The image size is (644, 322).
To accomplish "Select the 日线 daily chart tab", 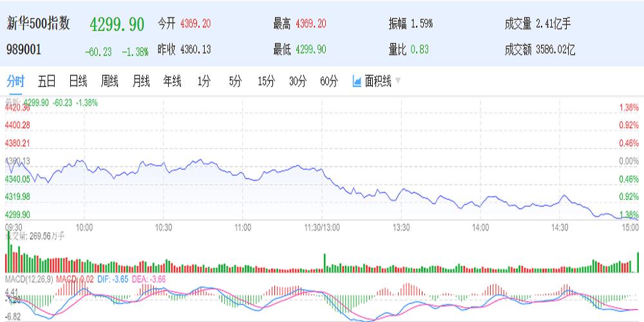I will coord(78,81).
